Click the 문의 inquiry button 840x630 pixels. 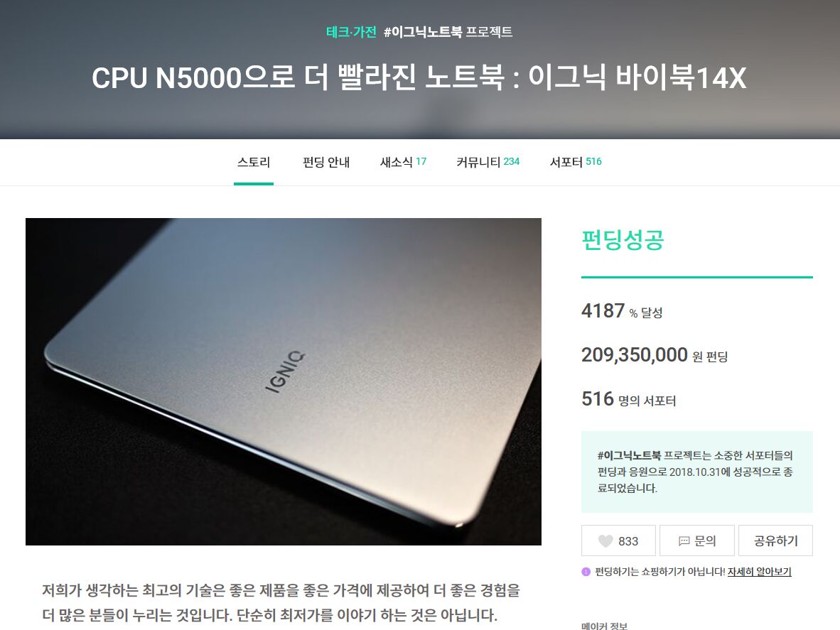(697, 541)
